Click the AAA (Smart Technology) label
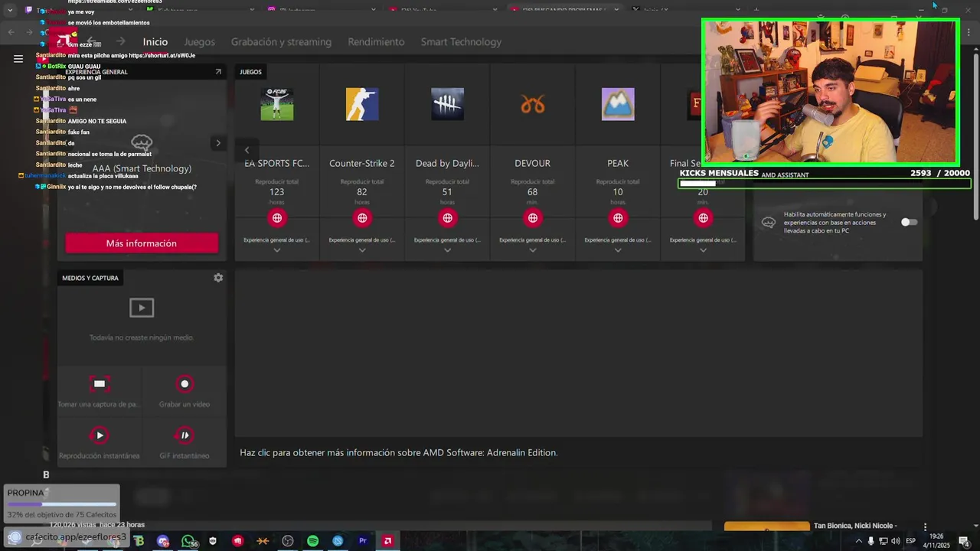 tap(142, 168)
